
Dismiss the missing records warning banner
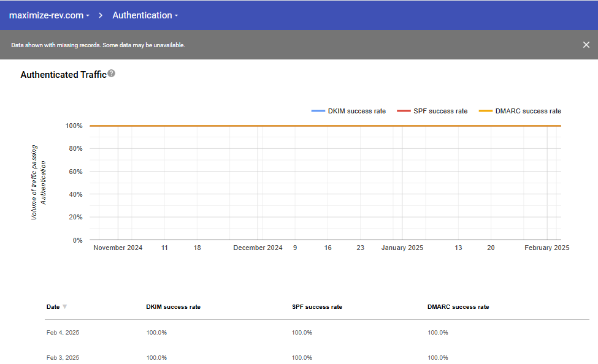coord(586,45)
